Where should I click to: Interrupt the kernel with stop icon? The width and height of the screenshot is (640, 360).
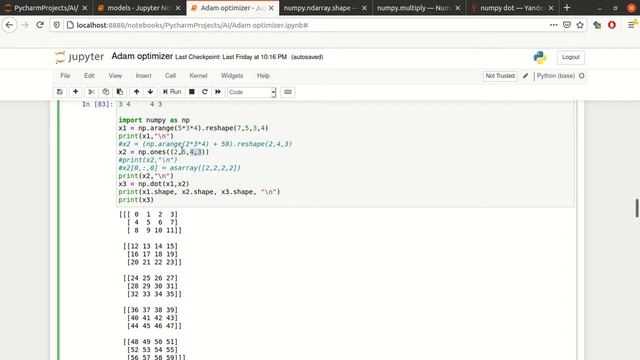191,92
